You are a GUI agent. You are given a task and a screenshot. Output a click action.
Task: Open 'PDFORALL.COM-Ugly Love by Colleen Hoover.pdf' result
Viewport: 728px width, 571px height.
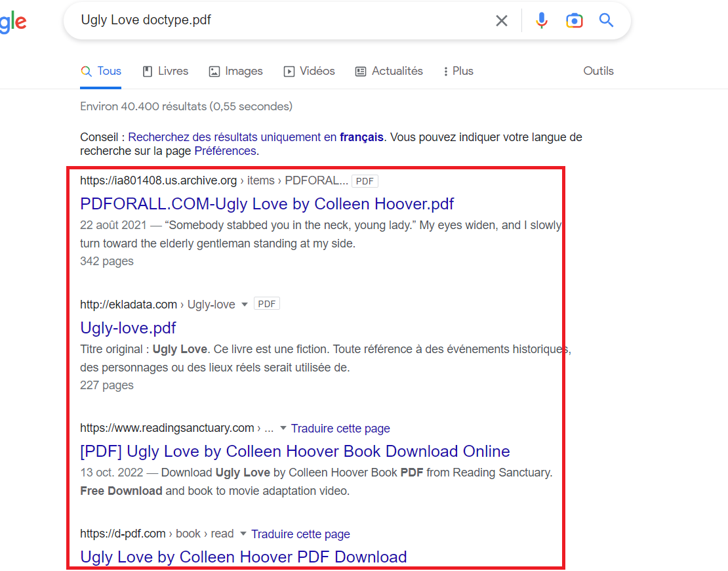pyautogui.click(x=267, y=204)
